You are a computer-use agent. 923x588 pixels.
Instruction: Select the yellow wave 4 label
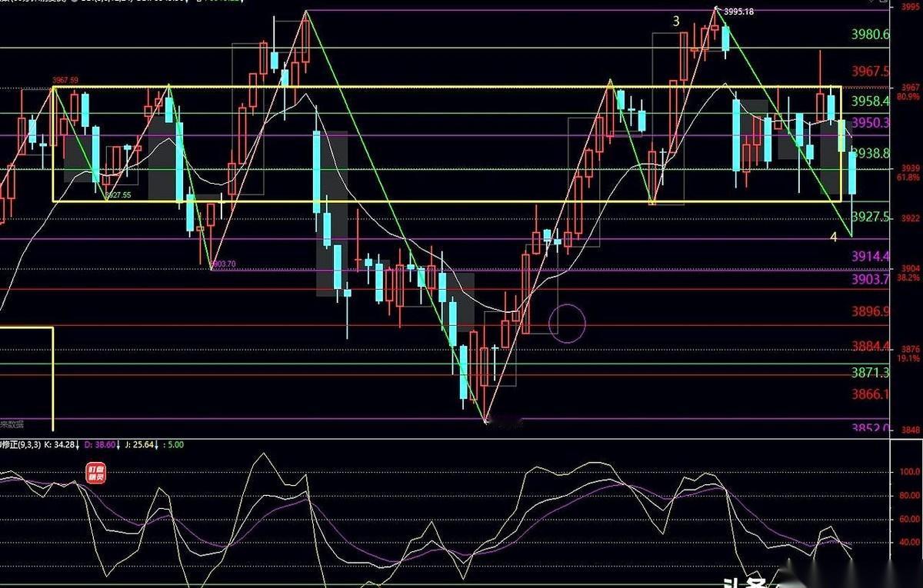tap(833, 237)
